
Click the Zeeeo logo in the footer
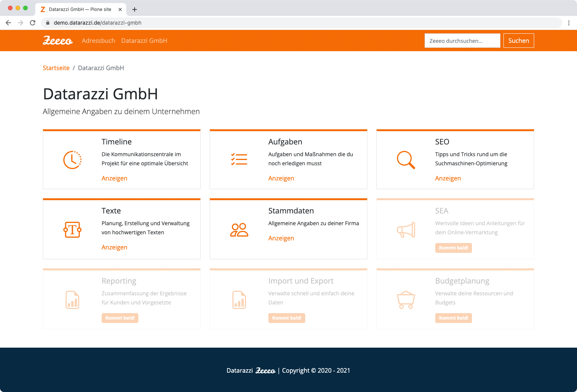(x=265, y=370)
